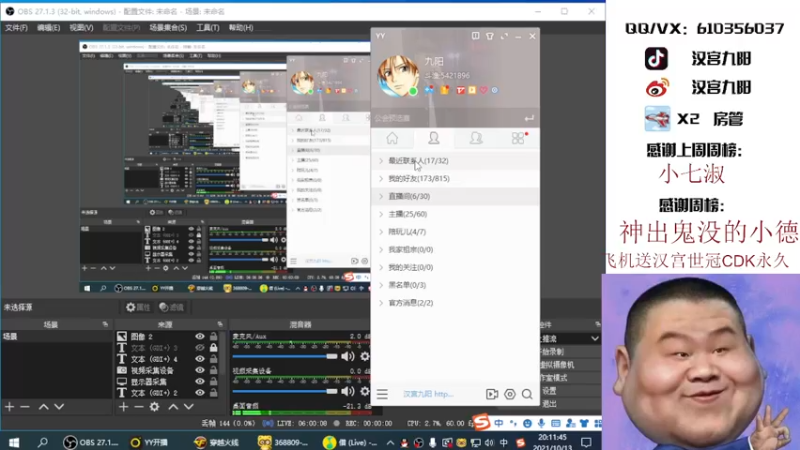The width and height of the screenshot is (800, 450).
Task: Toggle visibility of 文本 (GDI+) 4 source
Action: point(199,359)
